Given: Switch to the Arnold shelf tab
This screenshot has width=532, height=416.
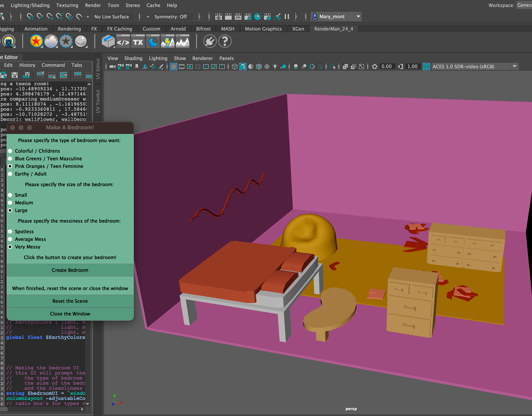Looking at the screenshot, I should (178, 29).
